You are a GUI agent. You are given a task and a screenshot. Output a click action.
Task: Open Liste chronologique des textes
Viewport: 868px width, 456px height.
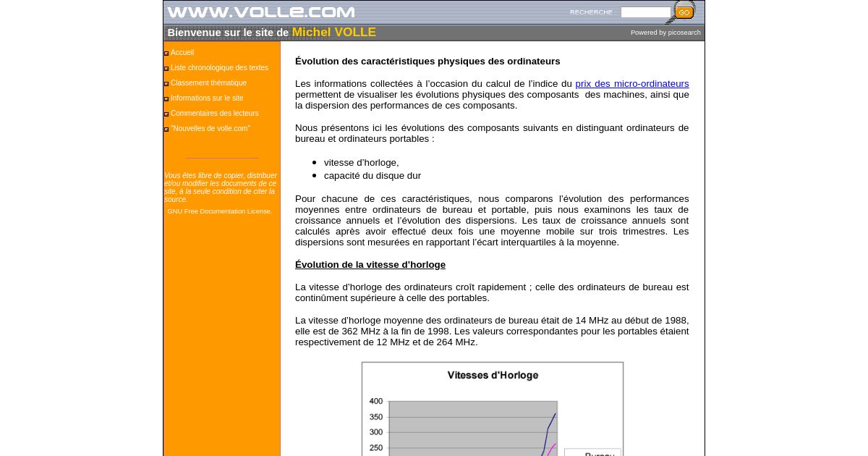tap(219, 68)
